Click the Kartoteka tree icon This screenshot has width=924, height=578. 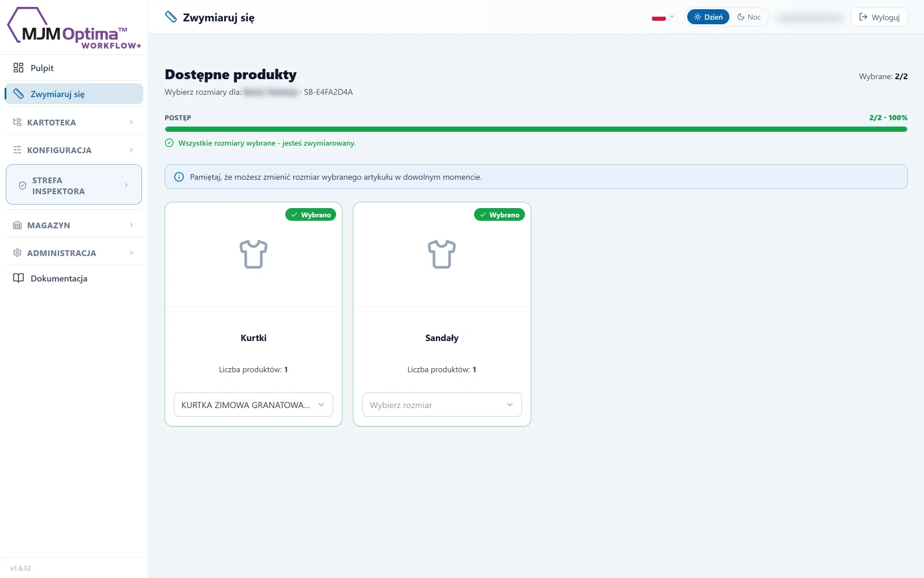click(x=17, y=122)
